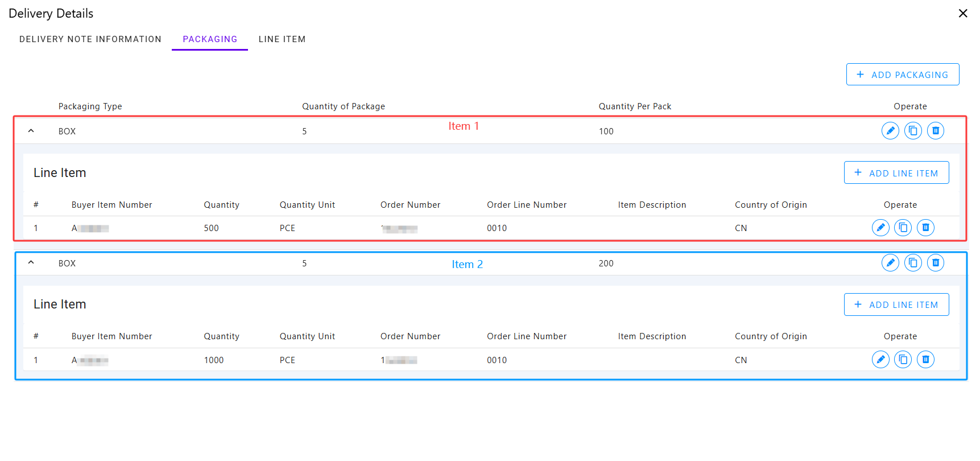Viewport: 980px width, 461px height.
Task: Add line item to second BOX packaging
Action: 896,304
